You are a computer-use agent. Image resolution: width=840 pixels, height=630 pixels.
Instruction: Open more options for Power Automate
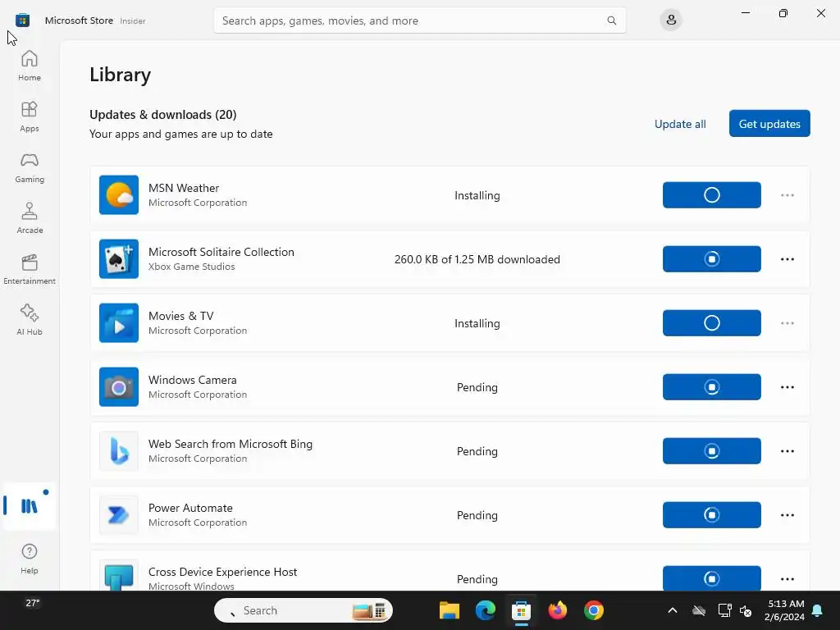787,515
